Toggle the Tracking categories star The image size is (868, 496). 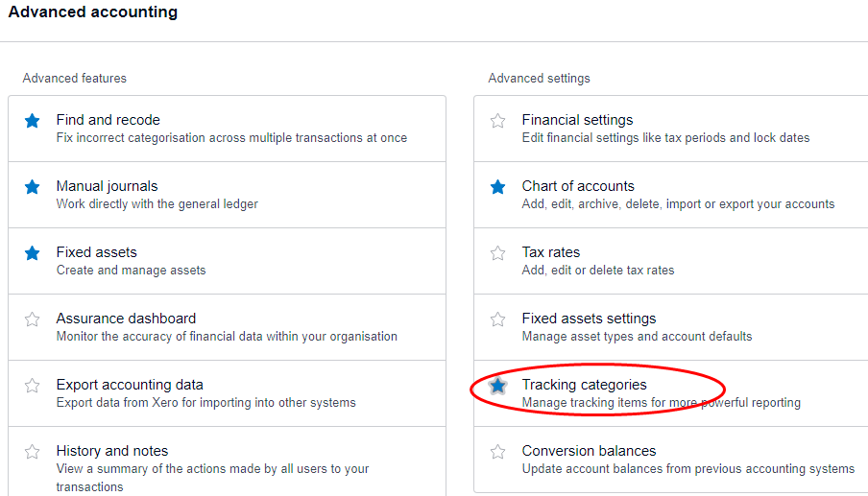point(497,386)
